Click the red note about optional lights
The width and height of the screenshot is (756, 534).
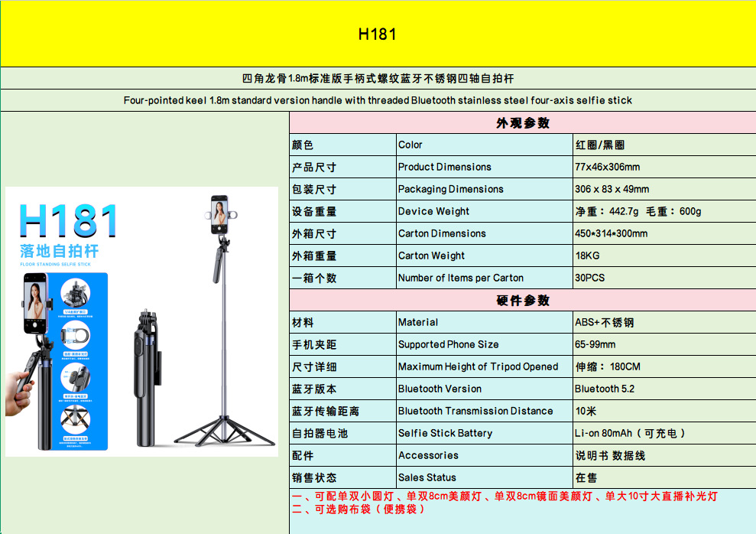(x=505, y=497)
